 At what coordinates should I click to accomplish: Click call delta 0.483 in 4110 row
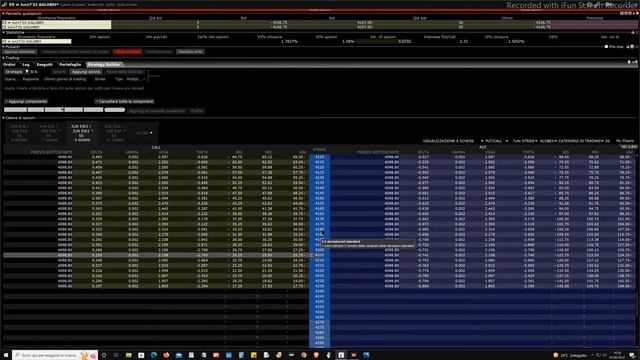97,157
